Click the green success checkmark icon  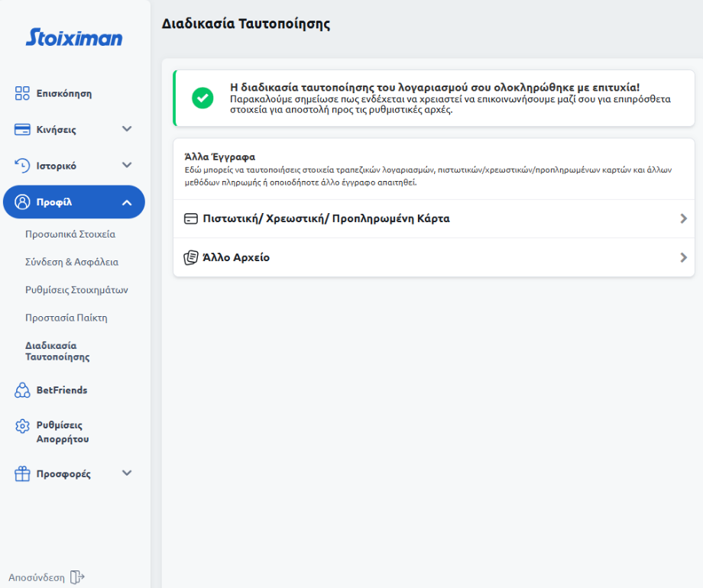click(202, 98)
